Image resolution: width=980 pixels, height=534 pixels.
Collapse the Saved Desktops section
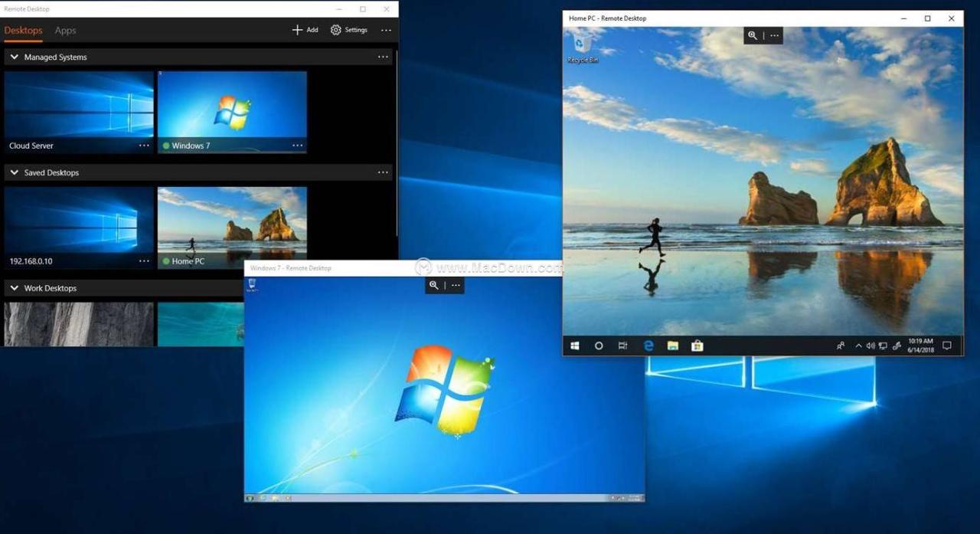[x=14, y=172]
